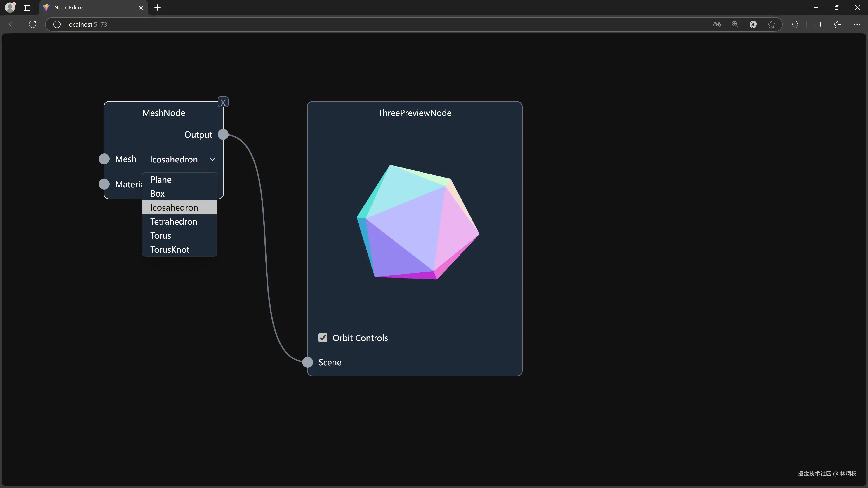Open browser settings and more menu

tap(857, 24)
